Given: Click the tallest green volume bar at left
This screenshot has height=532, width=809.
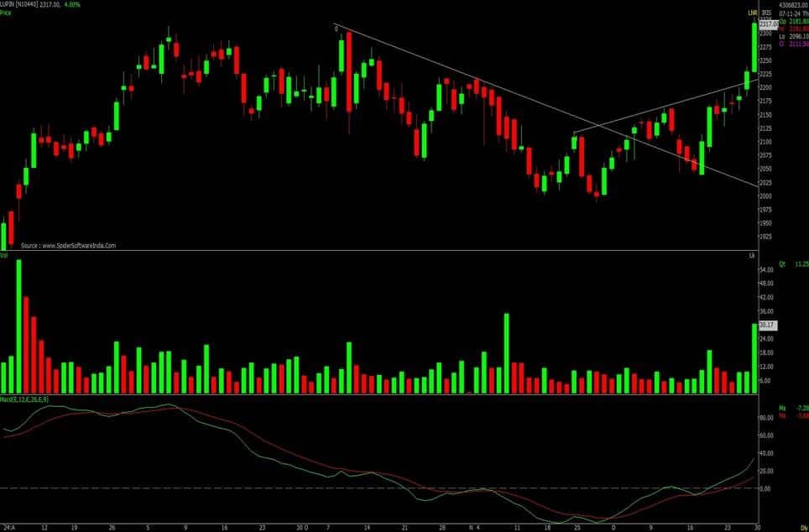Looking at the screenshot, I should 19,327.
